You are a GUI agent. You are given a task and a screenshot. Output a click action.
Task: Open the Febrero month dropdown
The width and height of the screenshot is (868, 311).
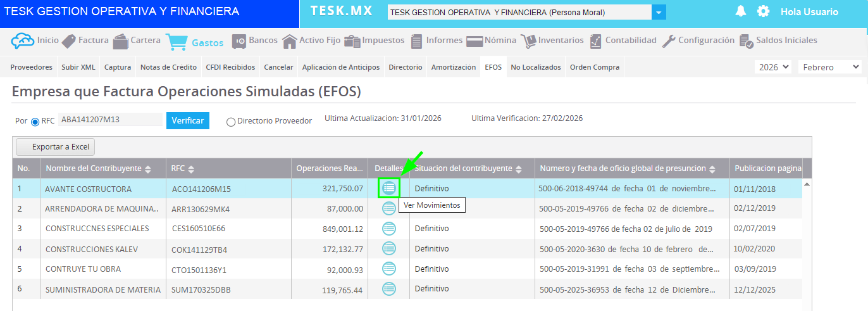[x=829, y=67]
